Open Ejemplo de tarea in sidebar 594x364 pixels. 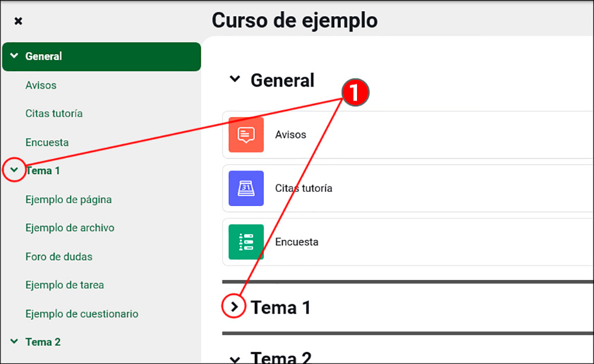(x=65, y=285)
